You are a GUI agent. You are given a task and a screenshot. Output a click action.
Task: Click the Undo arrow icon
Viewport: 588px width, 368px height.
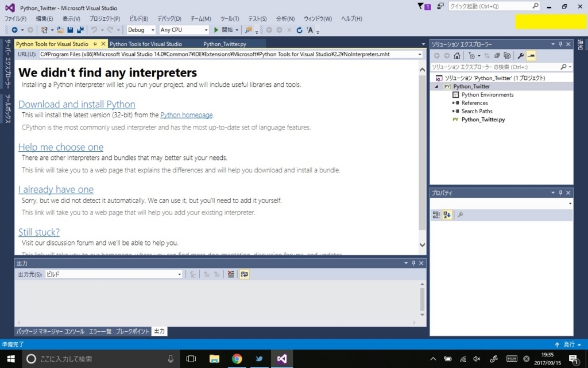click(94, 30)
